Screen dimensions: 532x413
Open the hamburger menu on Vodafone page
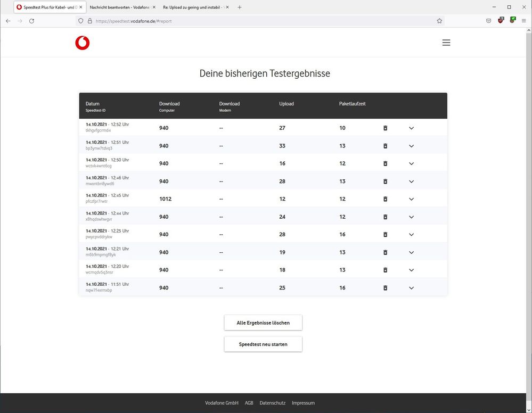(x=446, y=43)
